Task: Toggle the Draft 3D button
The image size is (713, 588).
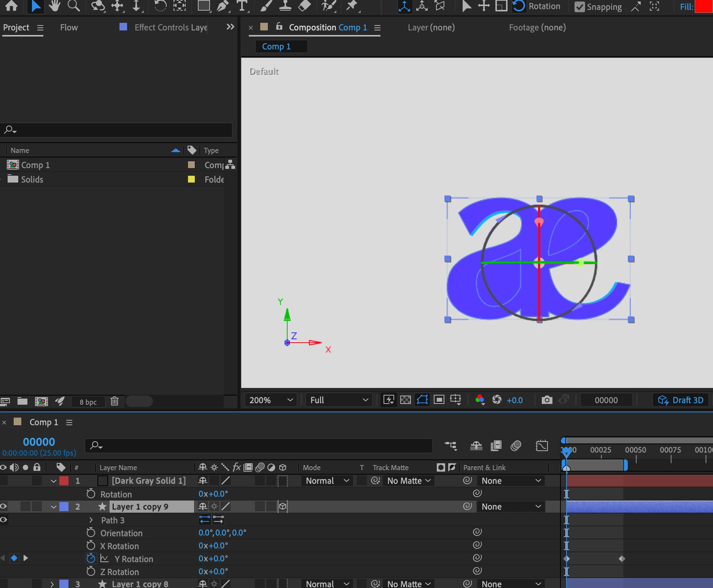Action: [681, 400]
